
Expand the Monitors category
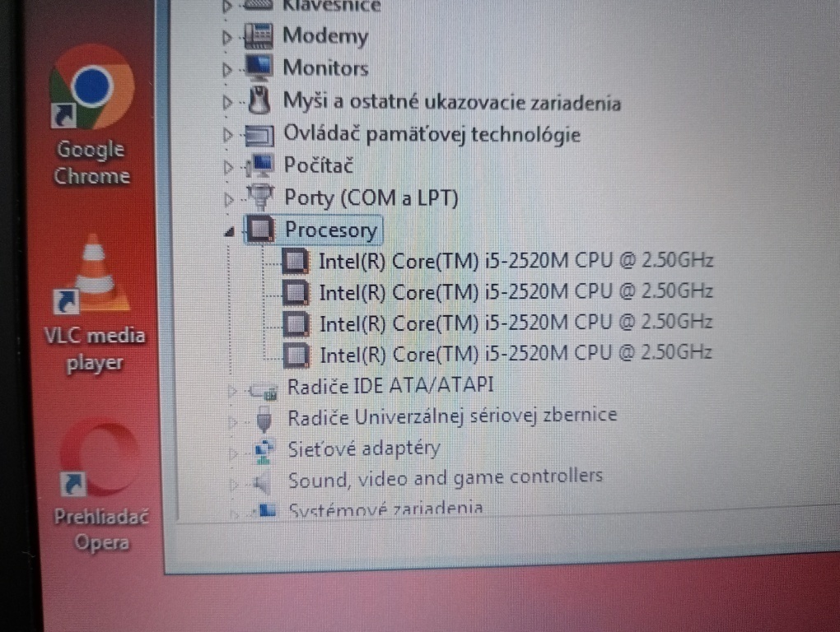click(x=227, y=70)
